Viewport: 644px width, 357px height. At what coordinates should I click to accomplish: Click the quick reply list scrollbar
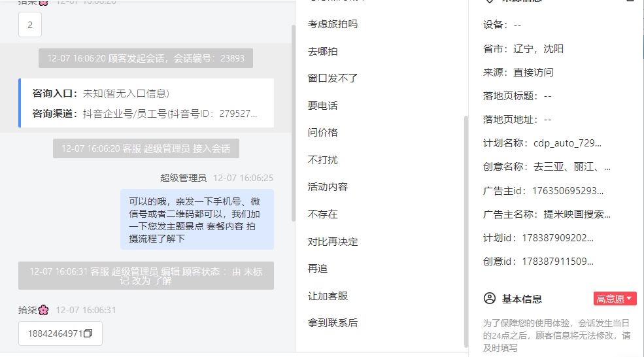[466, 231]
